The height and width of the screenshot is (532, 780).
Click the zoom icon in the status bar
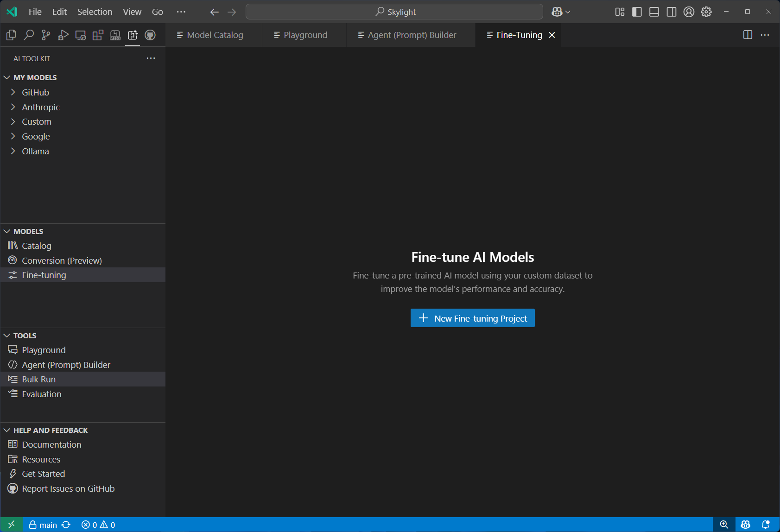(724, 525)
